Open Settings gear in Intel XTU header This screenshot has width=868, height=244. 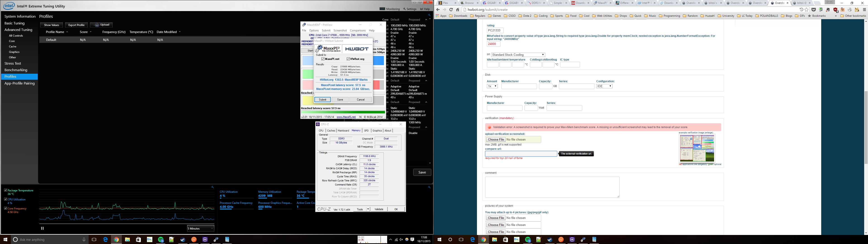(x=410, y=9)
